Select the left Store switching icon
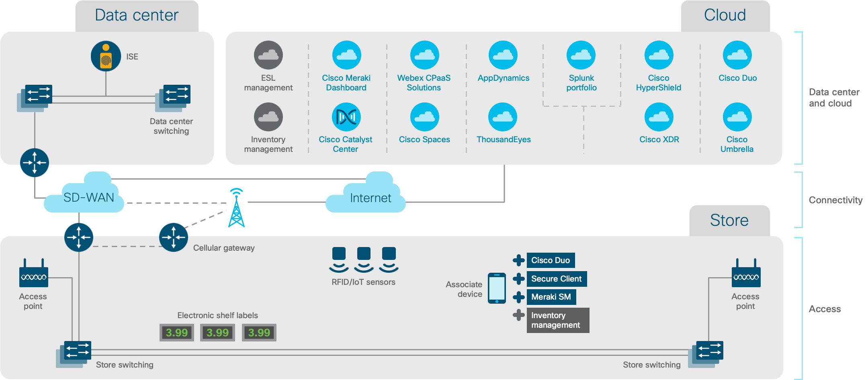Image resolution: width=868 pixels, height=380 pixels. point(74,354)
